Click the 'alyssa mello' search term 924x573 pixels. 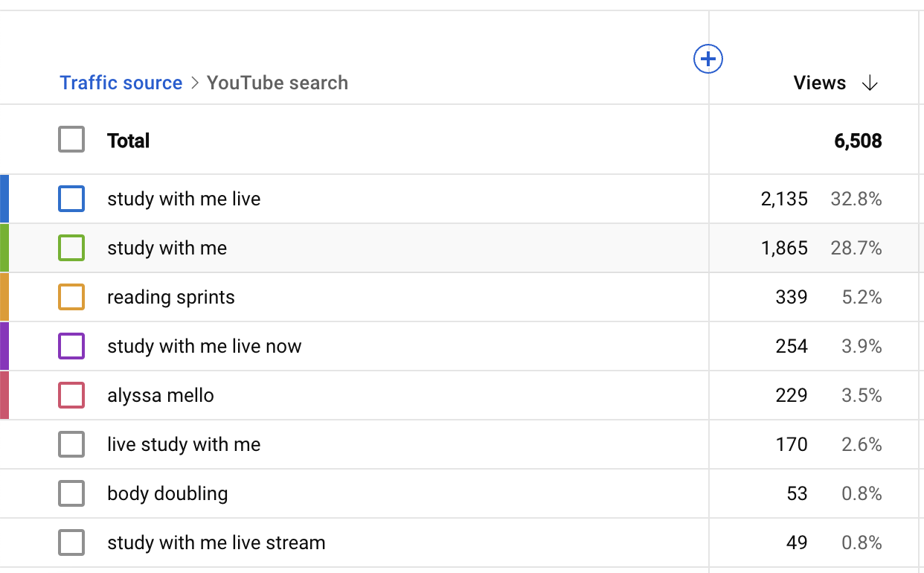click(x=160, y=396)
